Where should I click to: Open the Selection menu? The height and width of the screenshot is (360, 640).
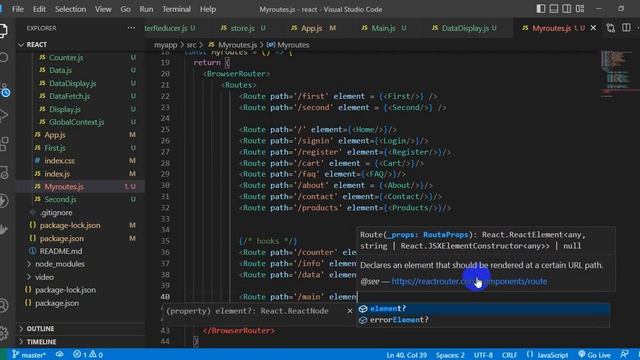[70, 9]
